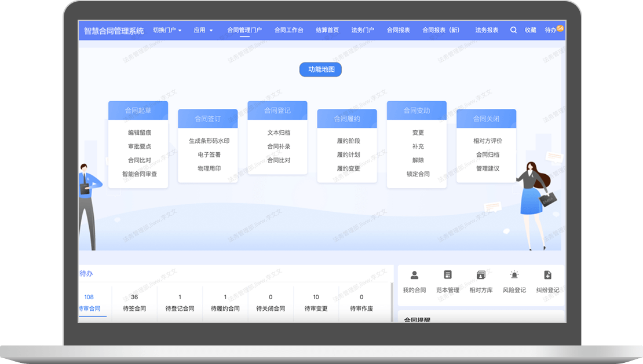The height and width of the screenshot is (364, 643).
Task: Select the 待签合同 count tab
Action: (x=134, y=303)
